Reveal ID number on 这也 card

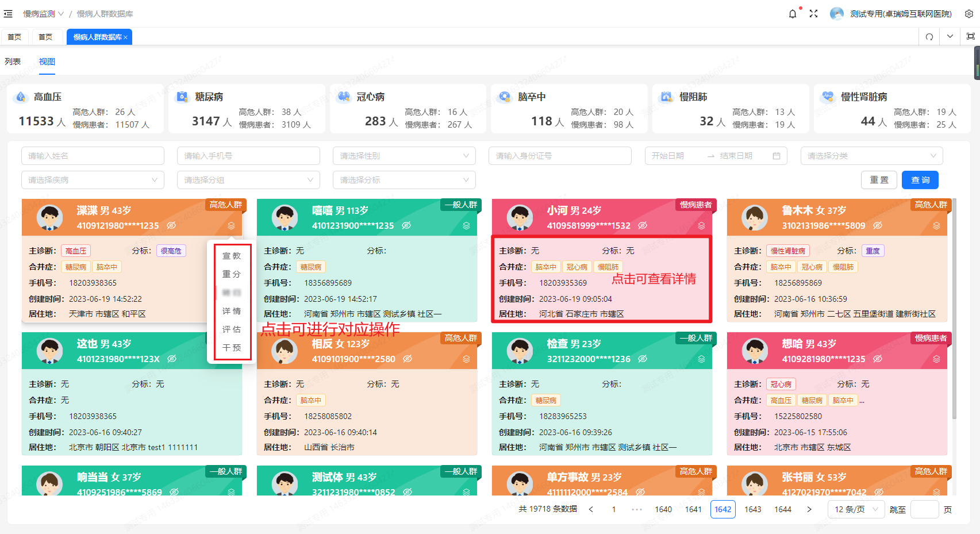[x=172, y=359]
